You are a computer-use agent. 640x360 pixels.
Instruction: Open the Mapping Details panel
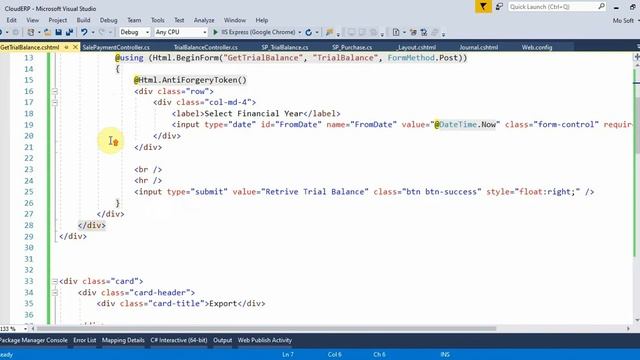coord(123,340)
